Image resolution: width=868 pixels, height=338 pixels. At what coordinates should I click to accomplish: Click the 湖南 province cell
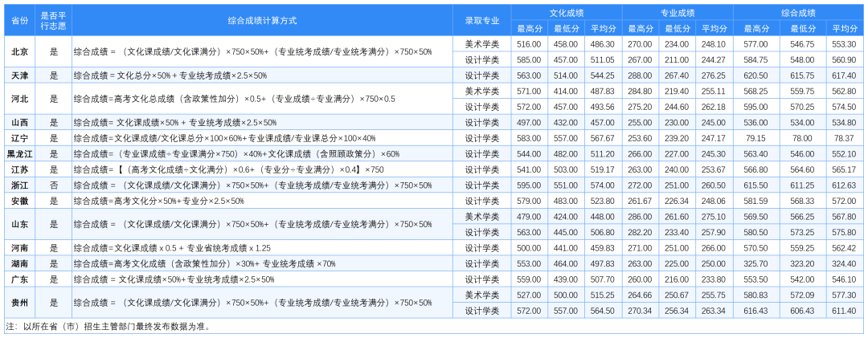pyautogui.click(x=20, y=263)
